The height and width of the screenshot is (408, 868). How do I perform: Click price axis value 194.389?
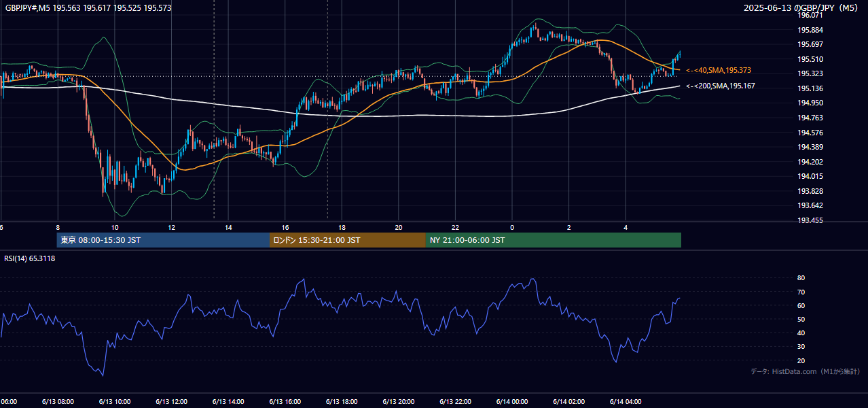810,147
